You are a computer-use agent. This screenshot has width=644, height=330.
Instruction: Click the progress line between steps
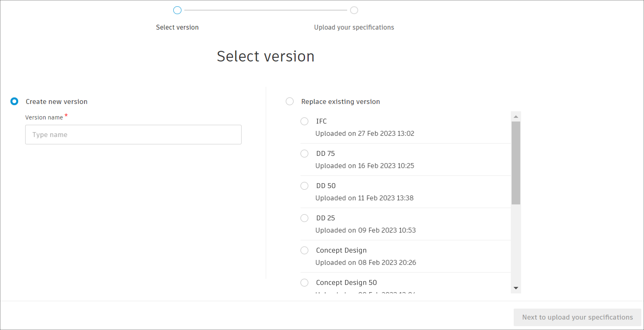click(266, 10)
